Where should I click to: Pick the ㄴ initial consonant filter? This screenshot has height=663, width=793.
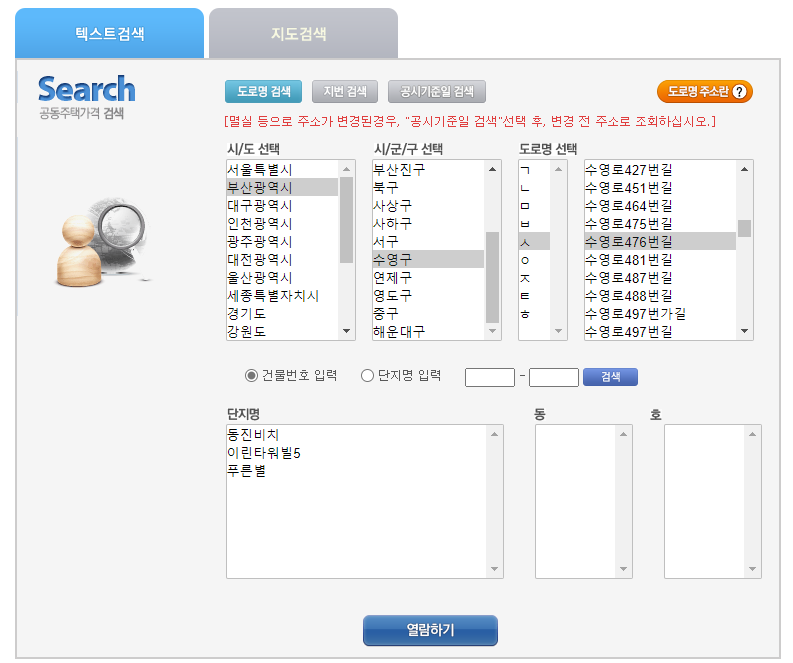[534, 187]
